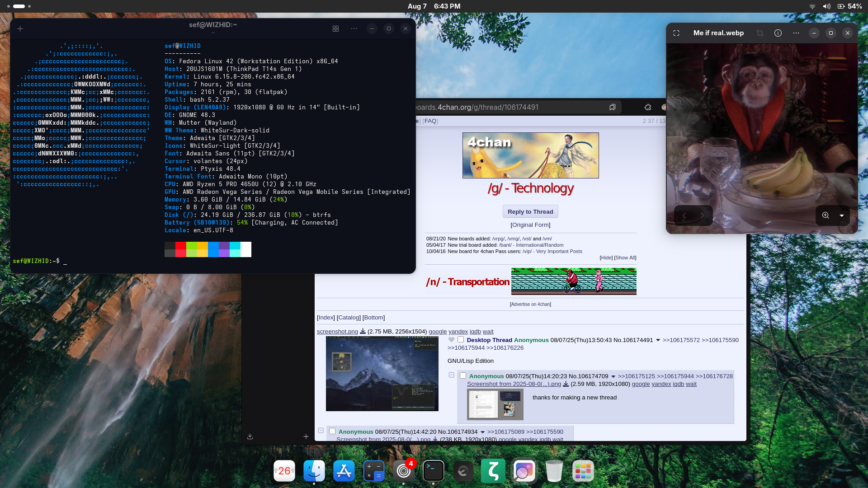The height and width of the screenshot is (488, 868).
Task: Open the Trash in the dock
Action: [554, 471]
